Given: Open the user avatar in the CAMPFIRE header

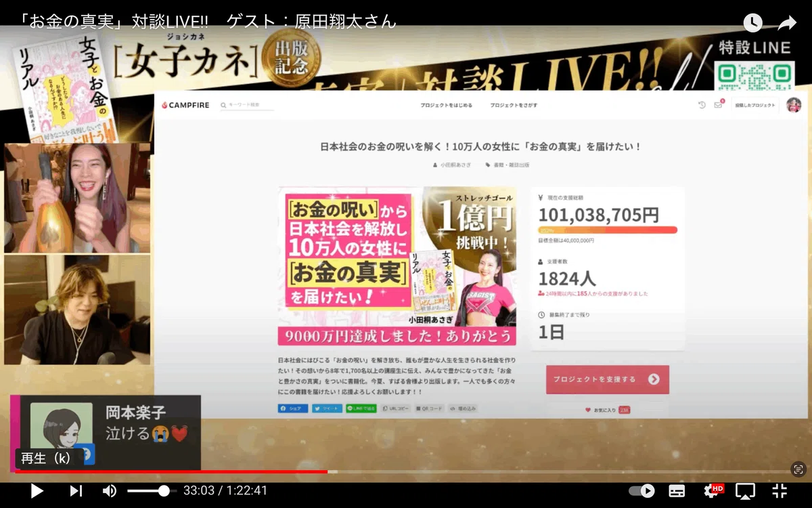Looking at the screenshot, I should click(794, 105).
